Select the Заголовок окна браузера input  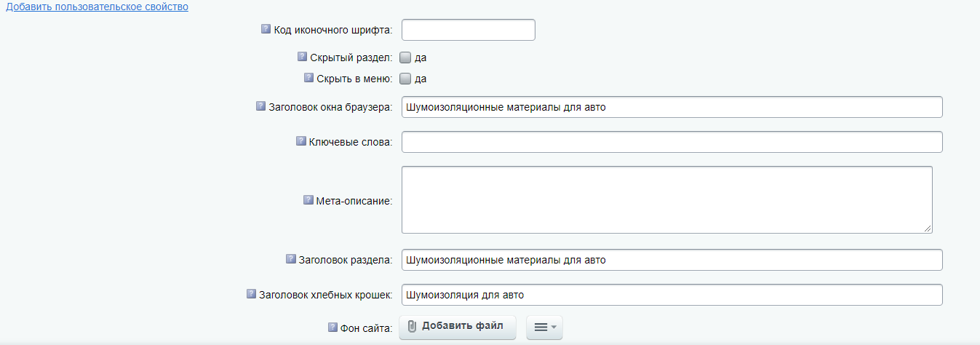coord(672,107)
